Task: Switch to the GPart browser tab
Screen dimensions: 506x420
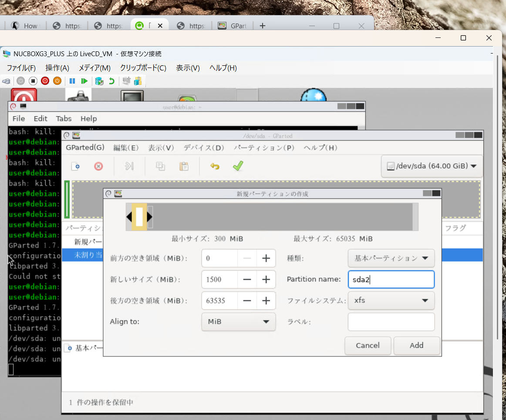Action: point(233,26)
